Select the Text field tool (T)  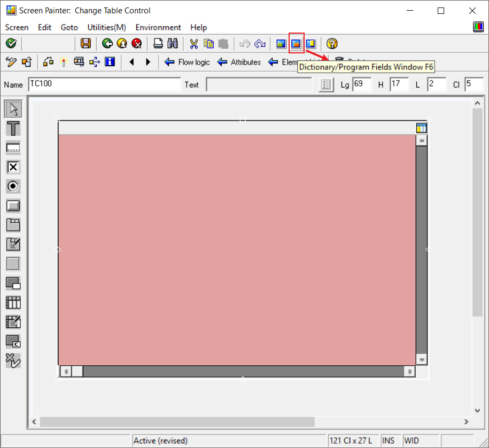tap(13, 128)
